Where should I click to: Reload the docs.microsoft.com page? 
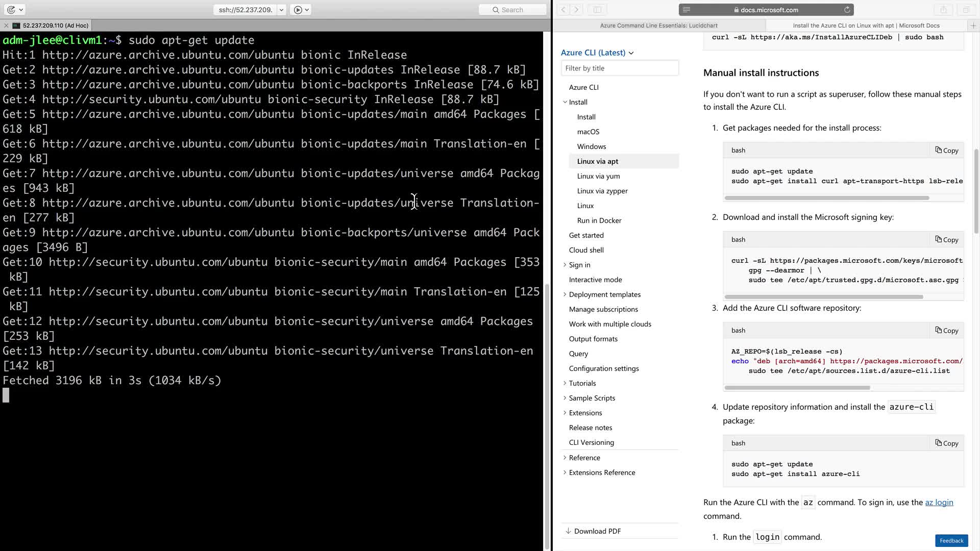click(847, 10)
